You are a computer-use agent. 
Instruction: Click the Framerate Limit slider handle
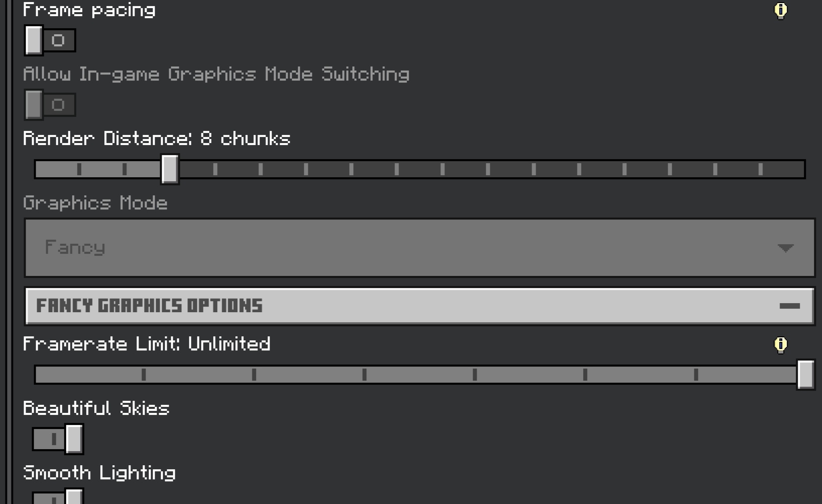805,375
